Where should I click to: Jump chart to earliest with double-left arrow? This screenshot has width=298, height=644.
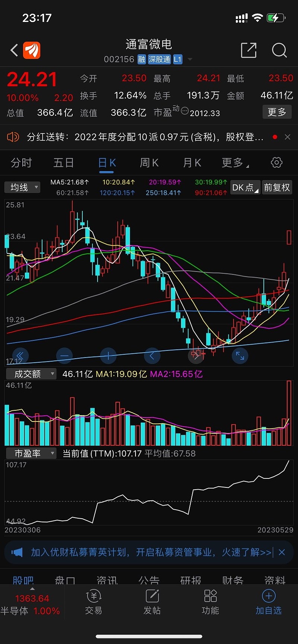click(20, 356)
